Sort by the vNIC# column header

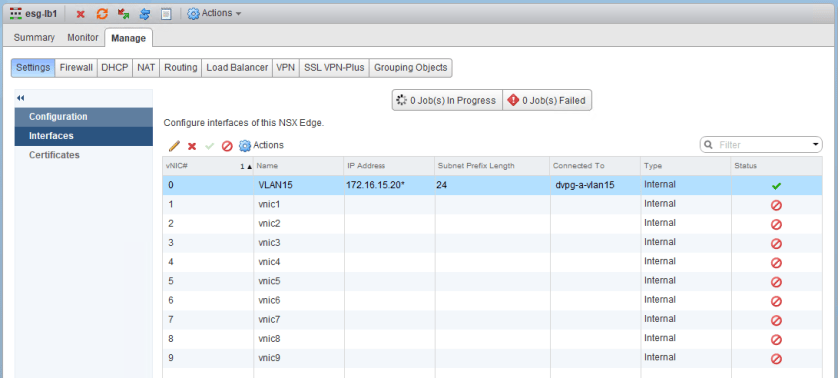click(x=208, y=166)
